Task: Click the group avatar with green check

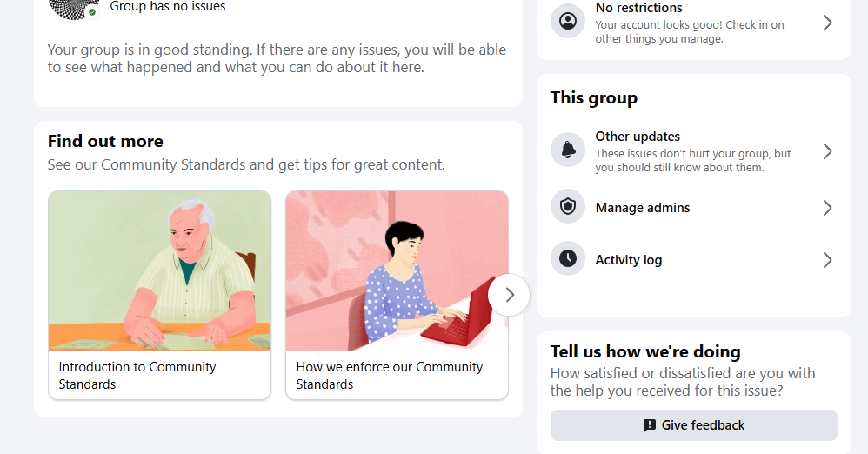Action: point(74,9)
